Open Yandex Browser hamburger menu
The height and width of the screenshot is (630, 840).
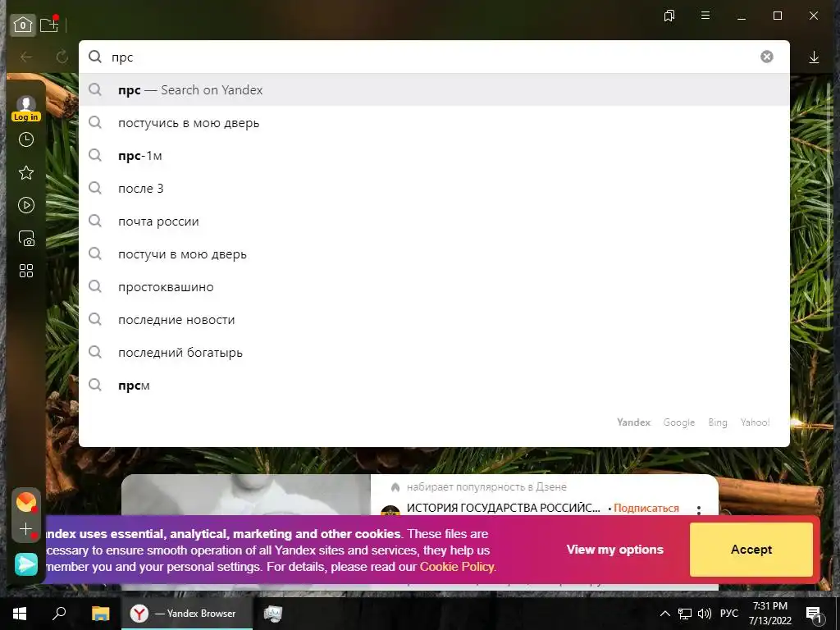pos(705,16)
